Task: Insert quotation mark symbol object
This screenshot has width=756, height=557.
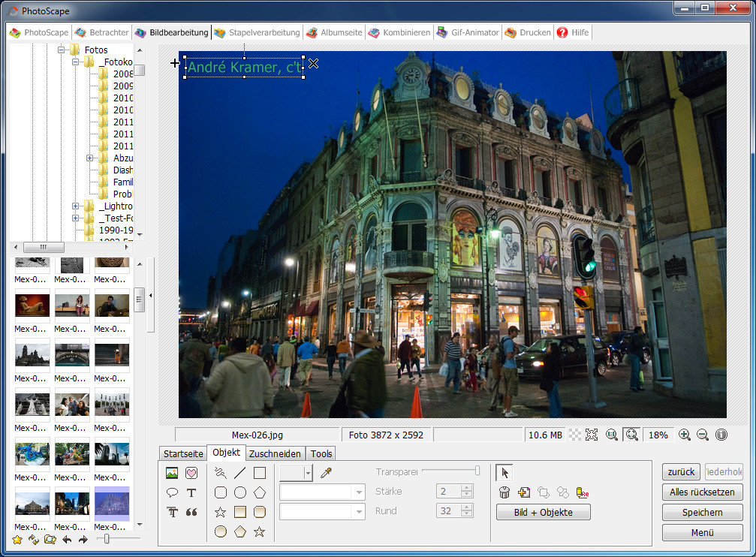Action: click(x=191, y=512)
